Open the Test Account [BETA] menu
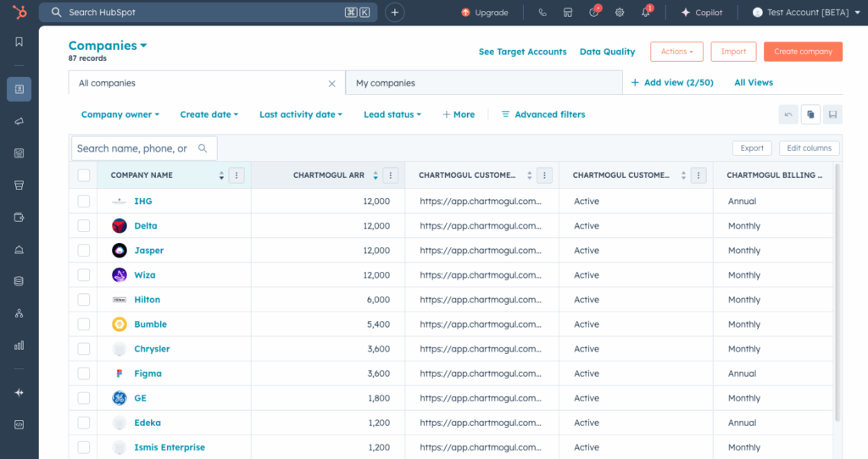The image size is (868, 459). [807, 12]
